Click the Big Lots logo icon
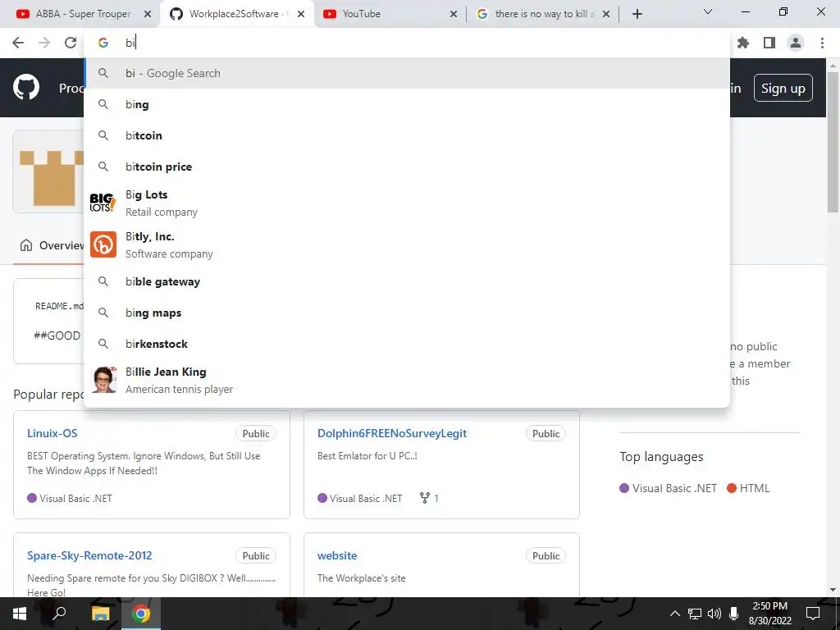 (103, 203)
